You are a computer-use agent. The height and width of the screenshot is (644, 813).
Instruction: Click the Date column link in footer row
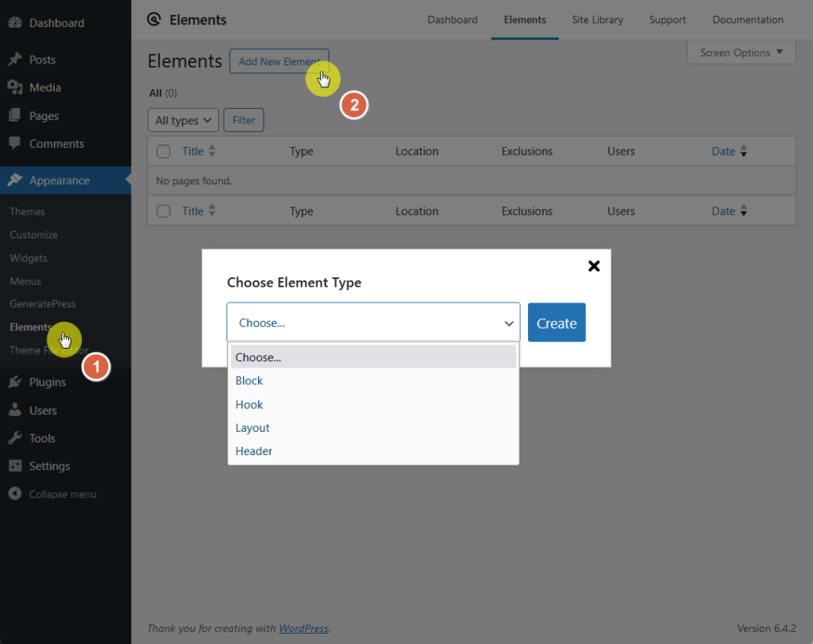(x=723, y=210)
